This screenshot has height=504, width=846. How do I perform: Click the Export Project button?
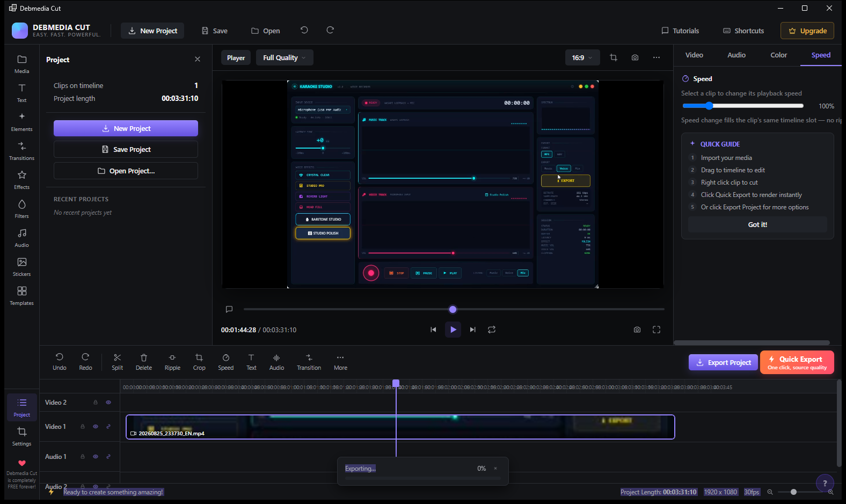coord(723,362)
